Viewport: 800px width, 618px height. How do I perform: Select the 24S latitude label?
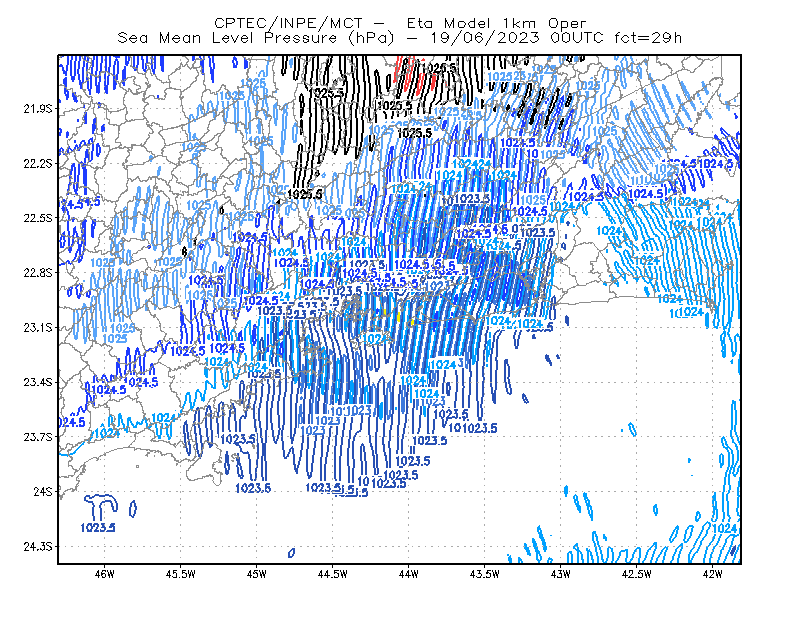point(43,491)
